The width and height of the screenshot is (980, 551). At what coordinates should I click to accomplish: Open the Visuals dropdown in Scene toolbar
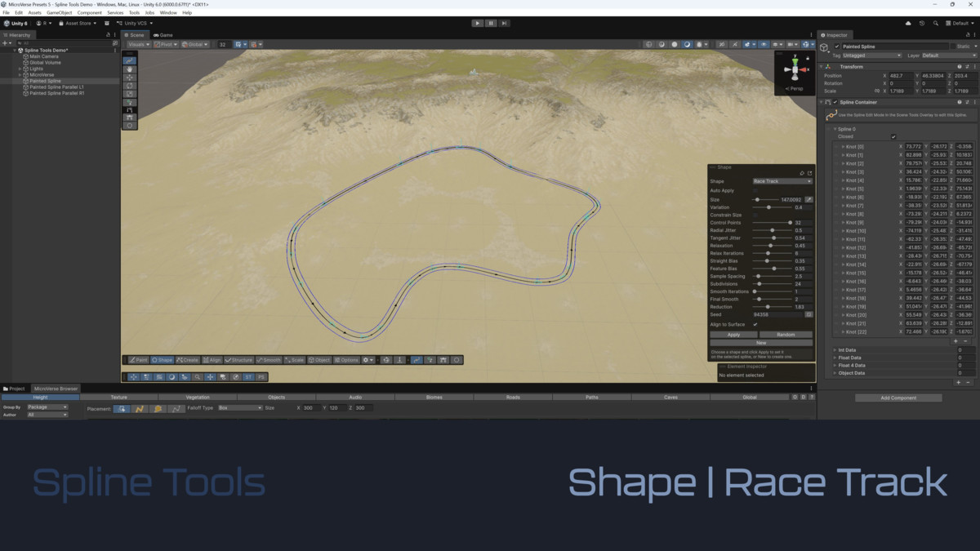[138, 45]
